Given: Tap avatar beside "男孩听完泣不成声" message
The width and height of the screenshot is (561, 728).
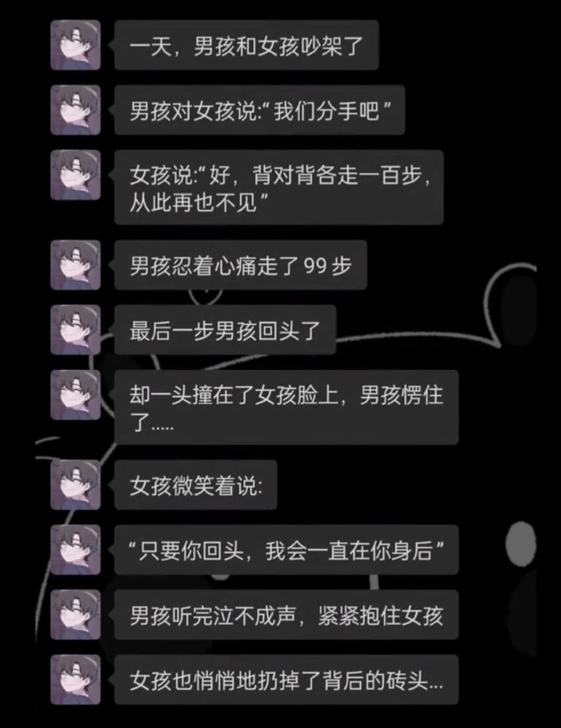Looking at the screenshot, I should [x=76, y=615].
